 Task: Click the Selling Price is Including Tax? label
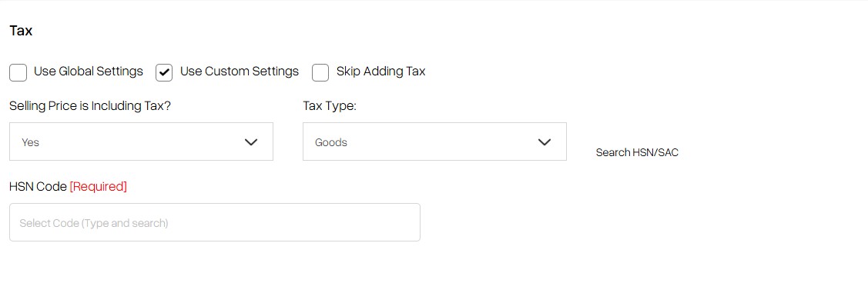90,106
